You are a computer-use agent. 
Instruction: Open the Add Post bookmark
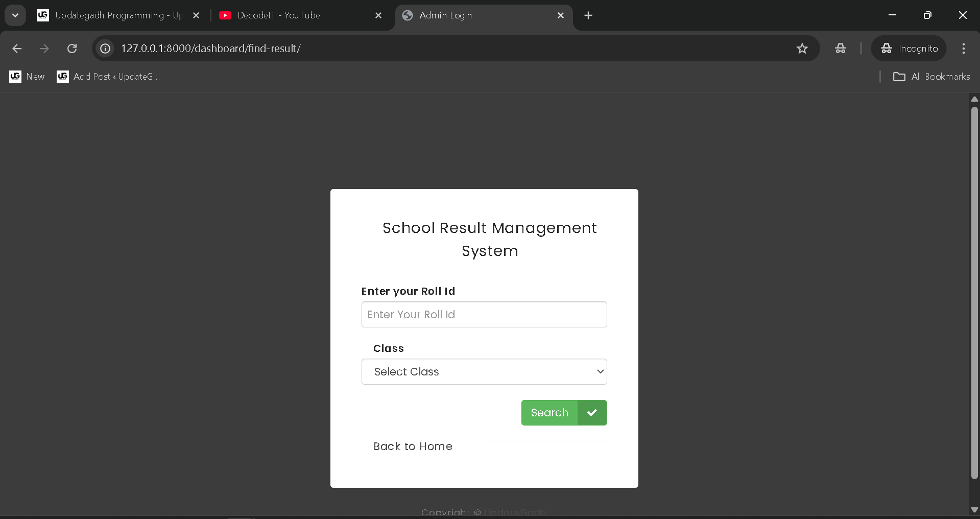point(109,77)
